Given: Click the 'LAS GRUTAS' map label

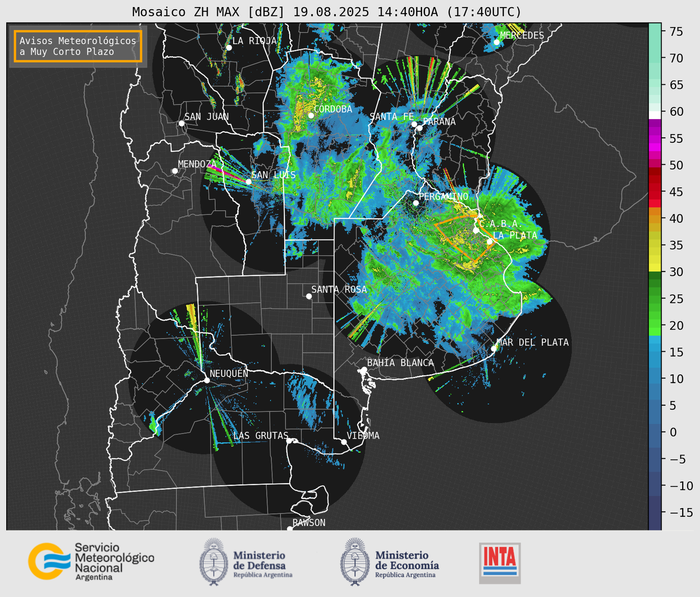Looking at the screenshot, I should click(x=261, y=436).
